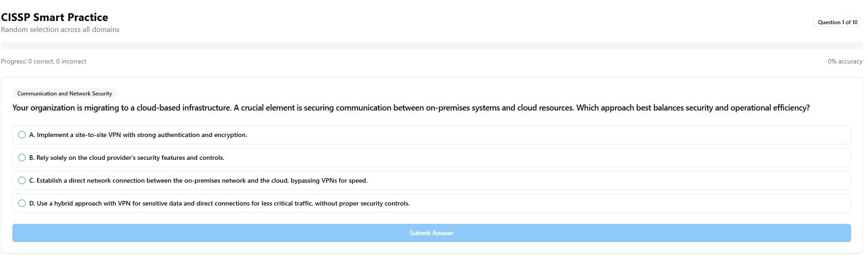This screenshot has width=868, height=269.
Task: Choose 'Rely solely on the cloud provider' option
Action: [127, 158]
